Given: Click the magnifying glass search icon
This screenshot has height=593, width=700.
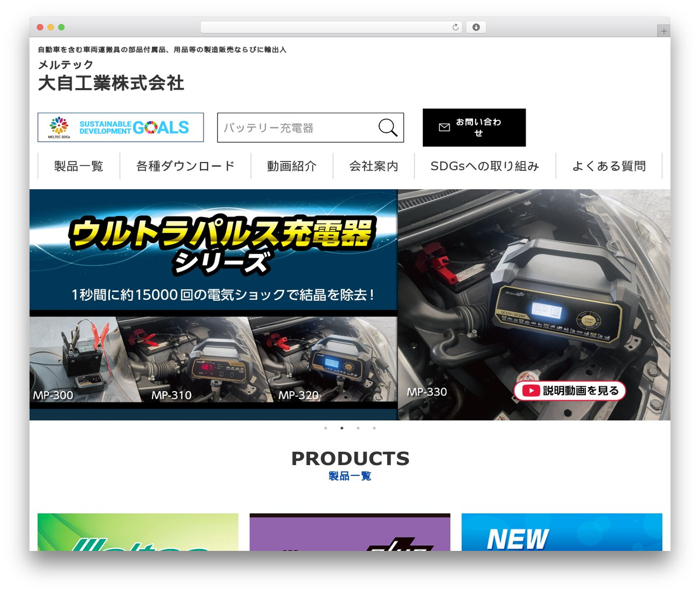Looking at the screenshot, I should 388,128.
